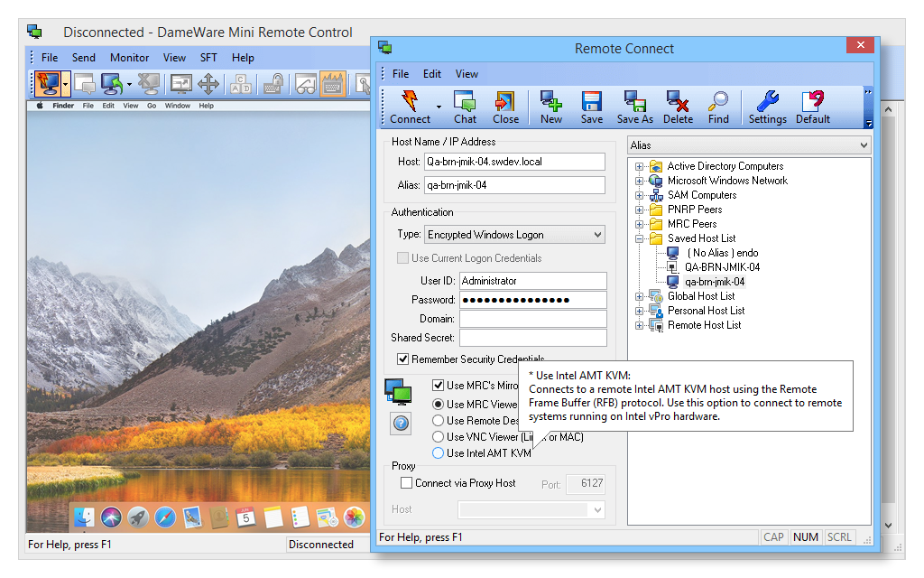Click the main window scrollbar down arrow

[888, 525]
